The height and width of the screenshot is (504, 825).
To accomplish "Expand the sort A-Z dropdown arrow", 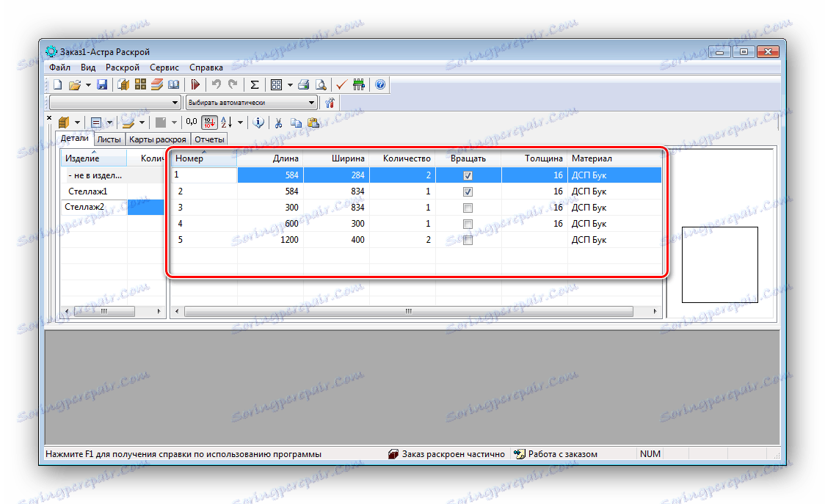I will pyautogui.click(x=241, y=123).
